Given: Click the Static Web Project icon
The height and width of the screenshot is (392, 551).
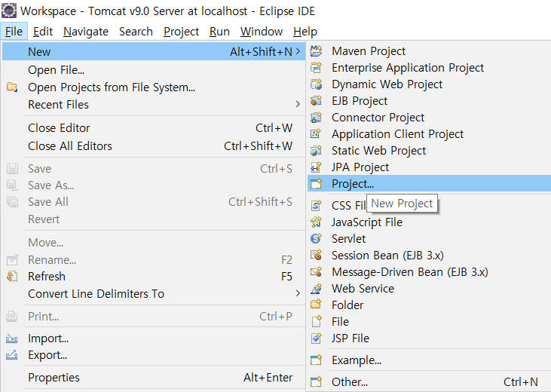Looking at the screenshot, I should click(x=316, y=151).
